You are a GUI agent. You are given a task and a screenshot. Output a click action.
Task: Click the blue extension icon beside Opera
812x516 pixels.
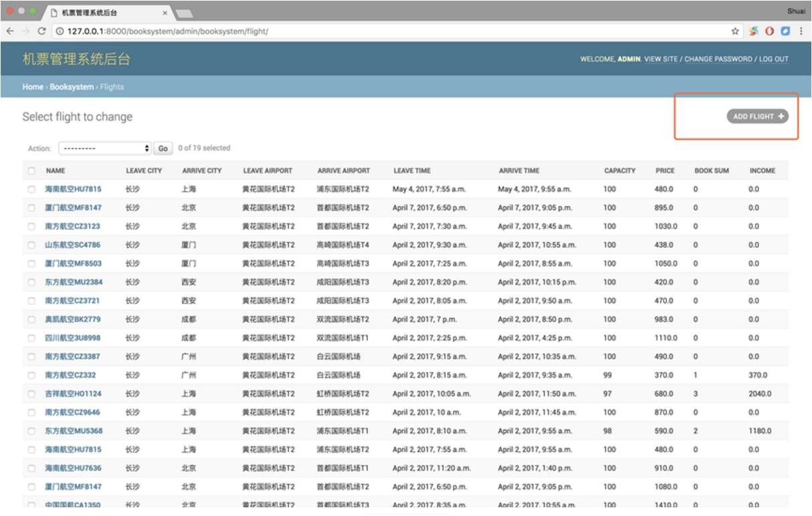[x=785, y=31]
